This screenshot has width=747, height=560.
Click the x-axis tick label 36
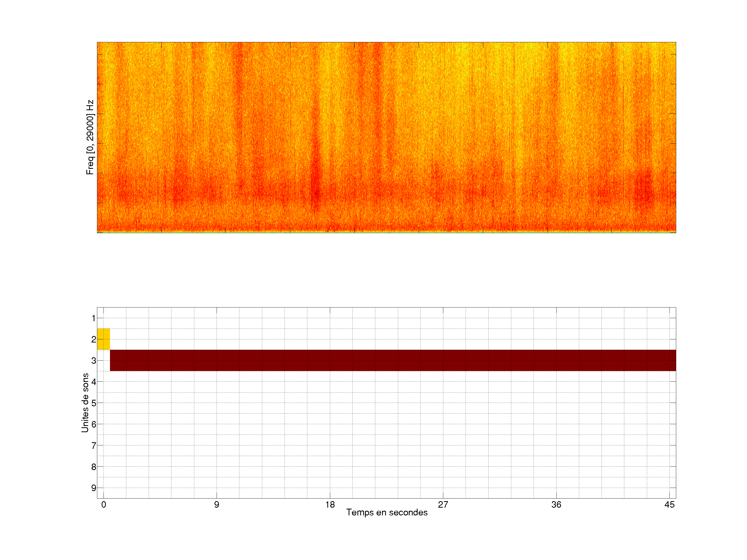pyautogui.click(x=556, y=505)
